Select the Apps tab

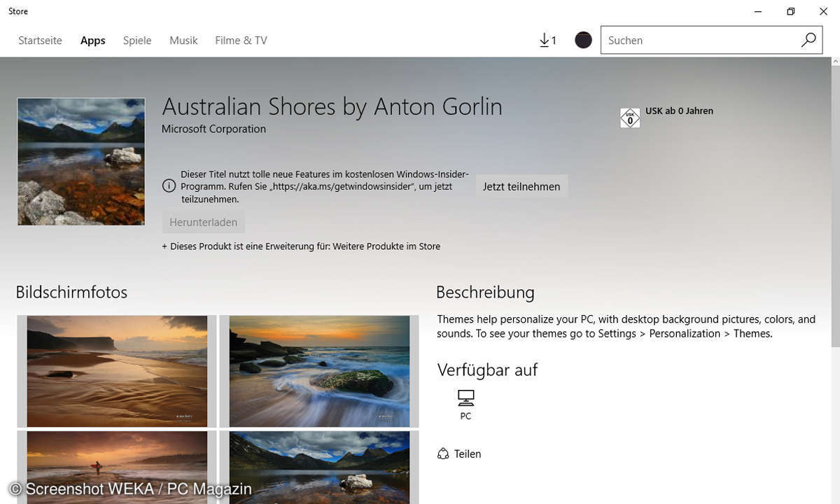[x=92, y=41]
